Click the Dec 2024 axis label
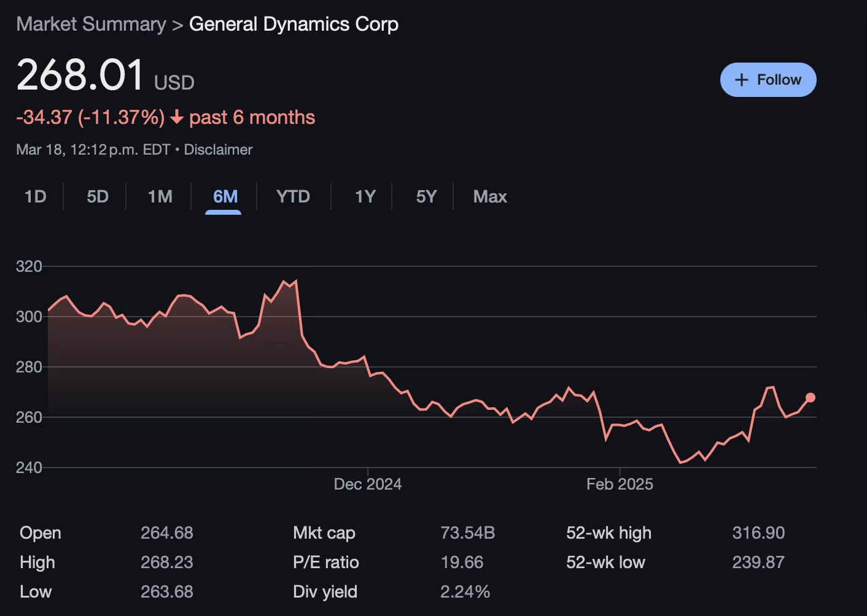The width and height of the screenshot is (867, 616). (x=367, y=484)
